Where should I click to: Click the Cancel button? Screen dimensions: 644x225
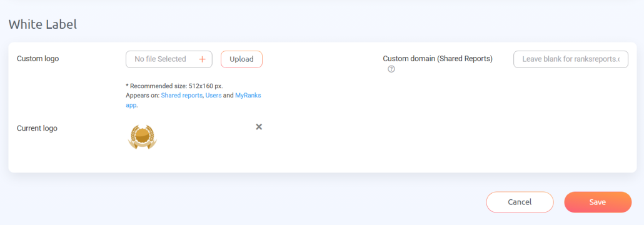(520, 202)
